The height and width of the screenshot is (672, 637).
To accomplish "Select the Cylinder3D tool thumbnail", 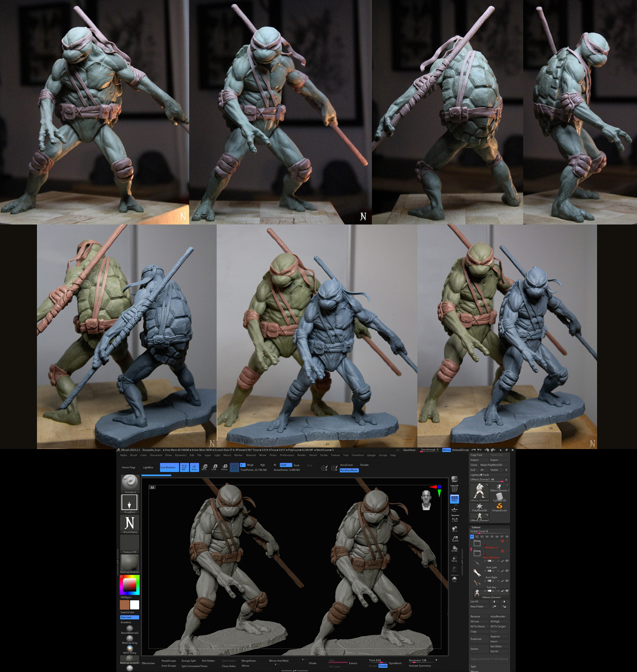I will point(499,496).
